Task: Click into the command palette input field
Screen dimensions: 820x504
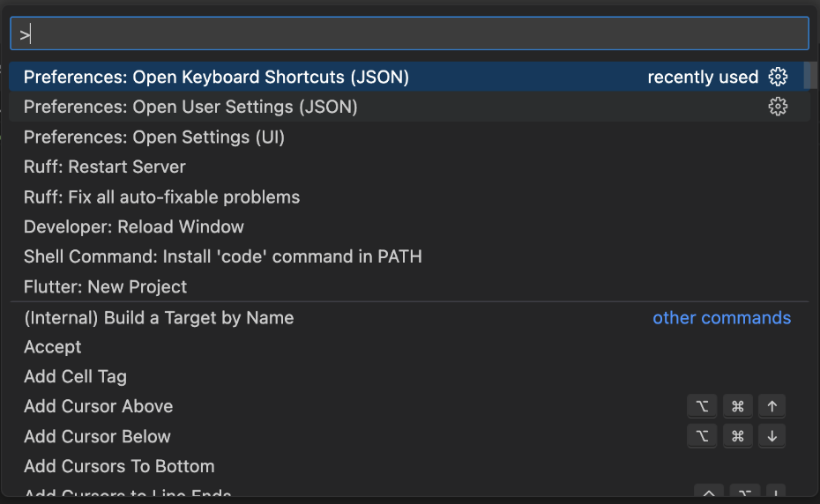Action: (x=409, y=34)
